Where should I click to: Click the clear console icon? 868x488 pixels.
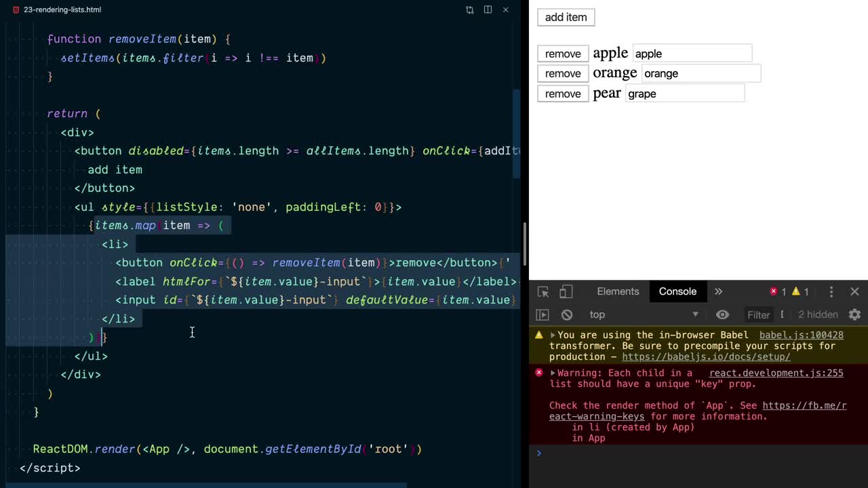click(x=567, y=314)
